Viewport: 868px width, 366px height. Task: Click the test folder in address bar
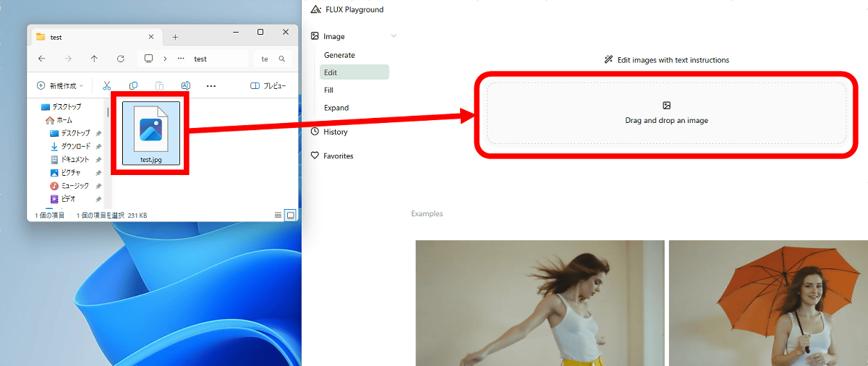click(x=200, y=59)
